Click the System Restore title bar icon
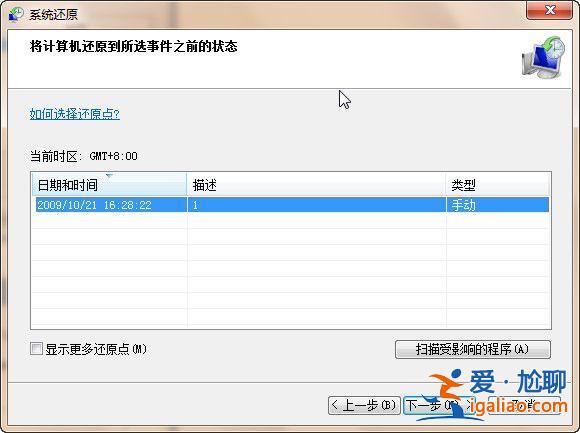Image resolution: width=580 pixels, height=433 pixels. tap(16, 14)
